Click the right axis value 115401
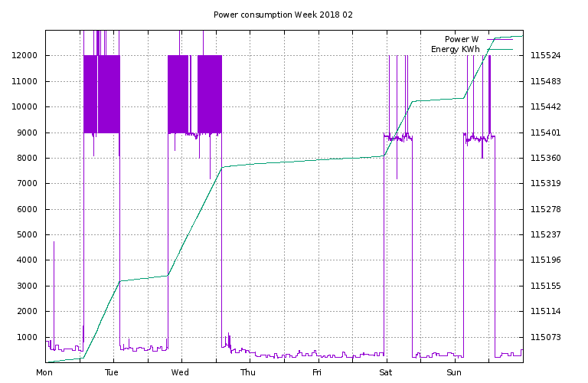The image size is (588, 383). tap(546, 133)
